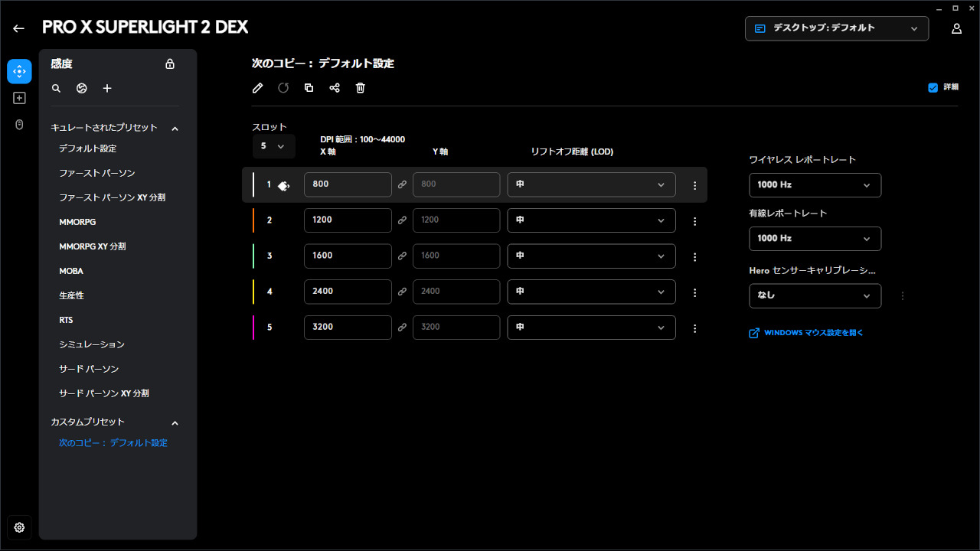Open settings gear at bottom left

click(19, 527)
